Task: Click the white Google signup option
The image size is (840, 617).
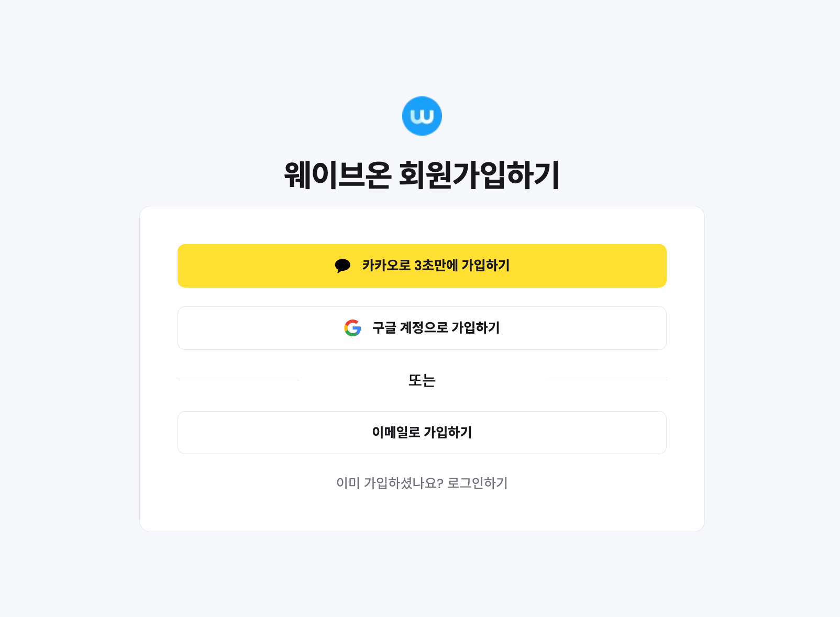Action: (422, 328)
